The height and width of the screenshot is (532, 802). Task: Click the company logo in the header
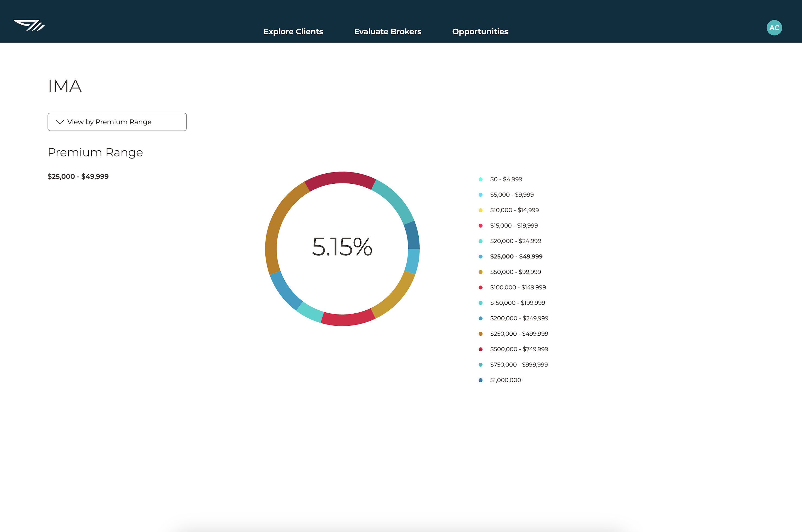pos(29,26)
